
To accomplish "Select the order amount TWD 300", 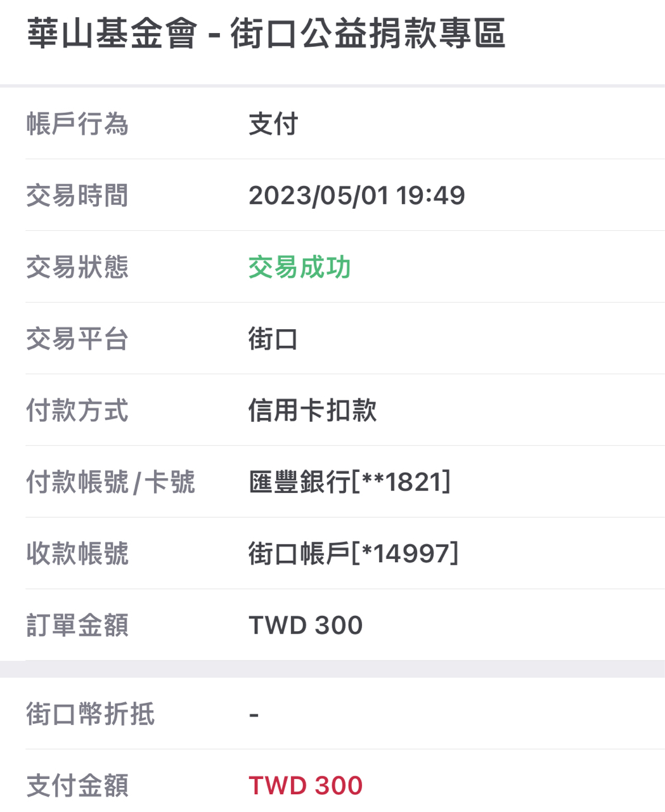I will pyautogui.click(x=306, y=625).
